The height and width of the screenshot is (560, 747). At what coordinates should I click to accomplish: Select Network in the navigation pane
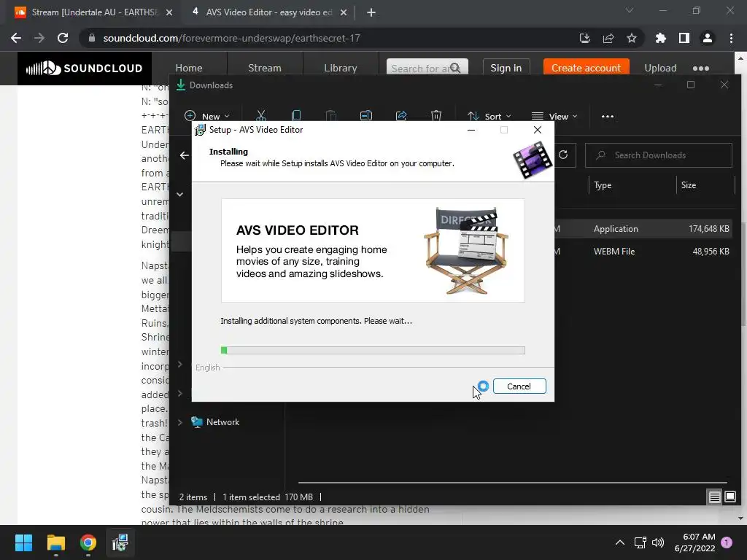click(222, 422)
